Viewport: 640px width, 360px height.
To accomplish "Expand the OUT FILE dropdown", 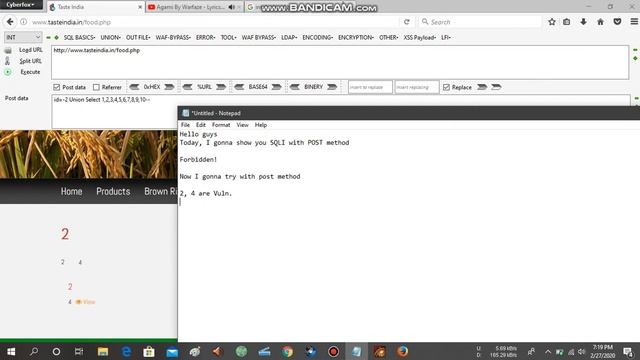I will coord(138,37).
